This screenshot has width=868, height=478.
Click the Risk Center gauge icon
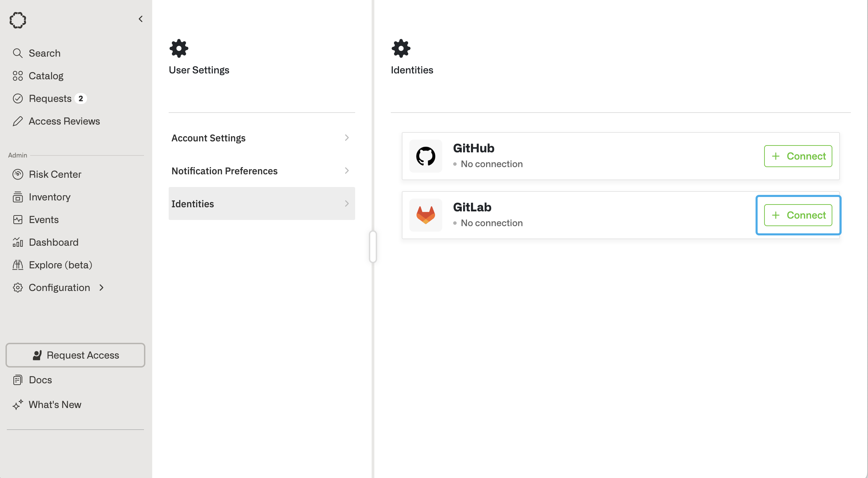pyautogui.click(x=17, y=174)
